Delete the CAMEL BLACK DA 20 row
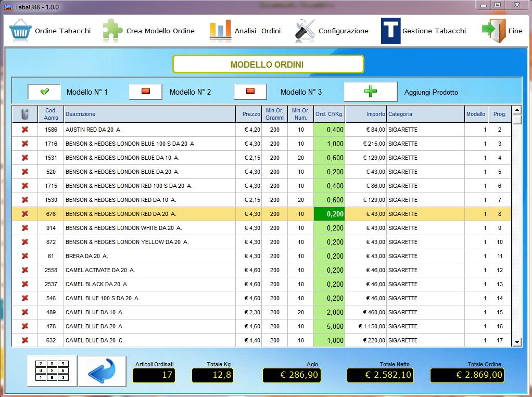The width and height of the screenshot is (532, 397). pyautogui.click(x=25, y=284)
